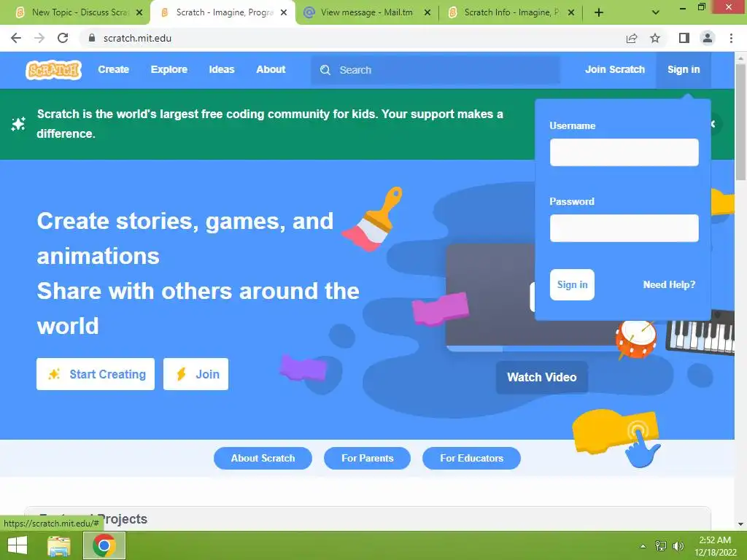Focus the Search field
The height and width of the screenshot is (560, 747).
(436, 70)
